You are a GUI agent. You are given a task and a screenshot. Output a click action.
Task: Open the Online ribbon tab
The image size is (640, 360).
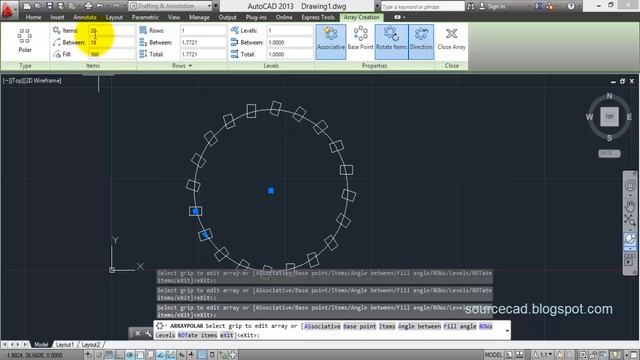(x=284, y=17)
